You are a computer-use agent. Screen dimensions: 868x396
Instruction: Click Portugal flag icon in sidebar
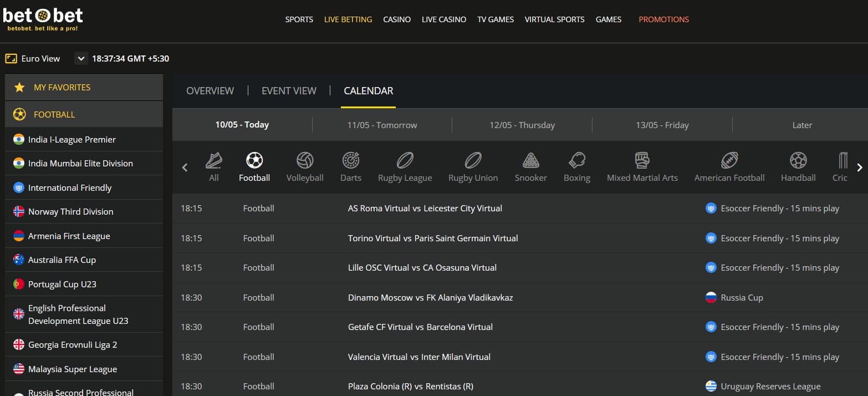[x=19, y=284]
